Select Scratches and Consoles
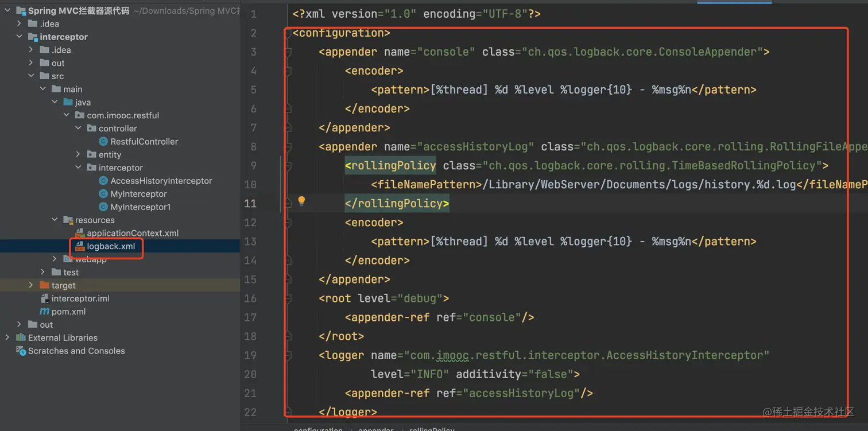The width and height of the screenshot is (868, 431). (76, 351)
